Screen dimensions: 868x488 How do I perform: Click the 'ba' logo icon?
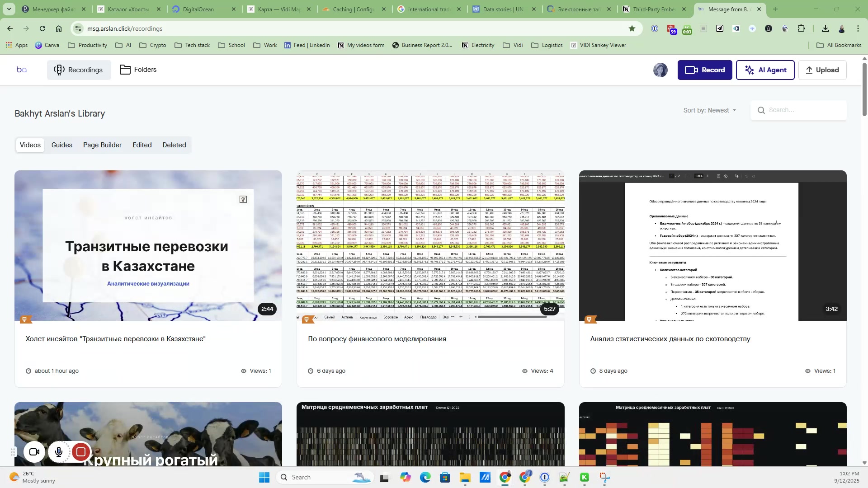(22, 70)
